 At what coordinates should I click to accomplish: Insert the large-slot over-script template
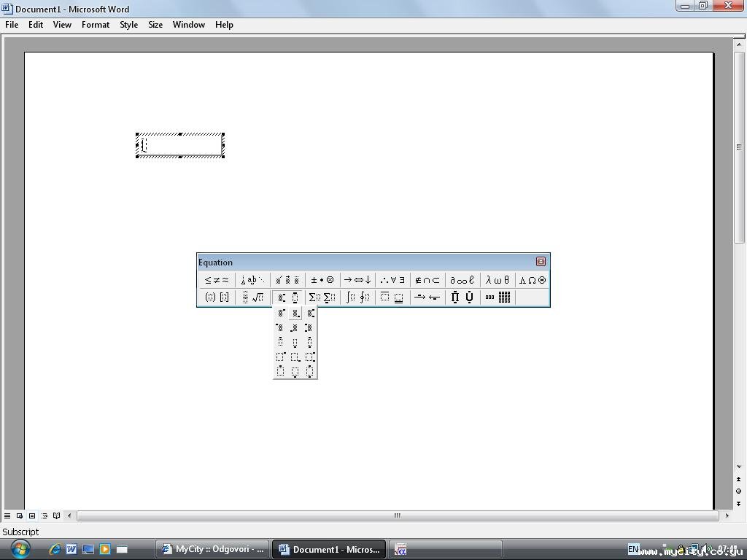coord(281,371)
